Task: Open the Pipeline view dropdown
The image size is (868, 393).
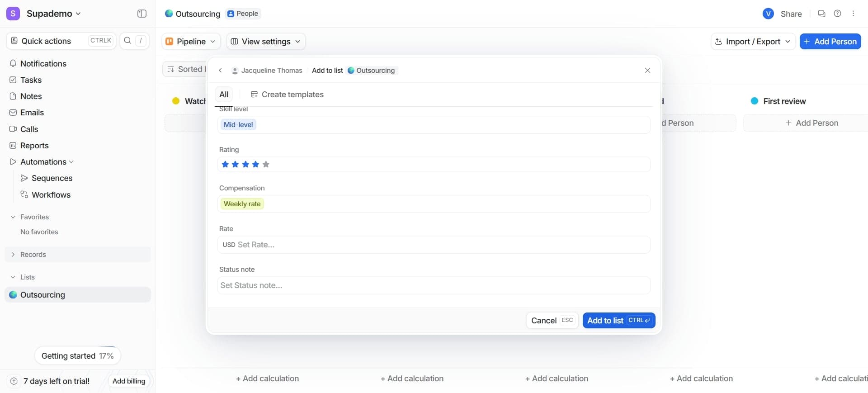Action: pos(191,41)
